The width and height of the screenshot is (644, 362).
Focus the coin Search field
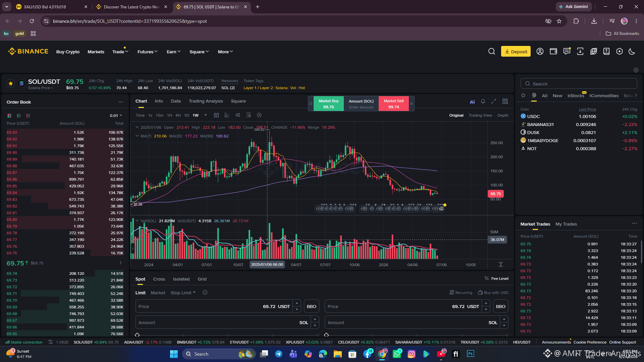579,84
